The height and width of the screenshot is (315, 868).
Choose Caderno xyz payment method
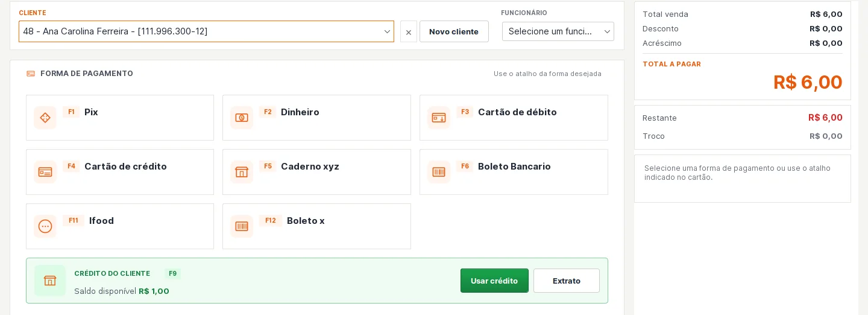[316, 172]
